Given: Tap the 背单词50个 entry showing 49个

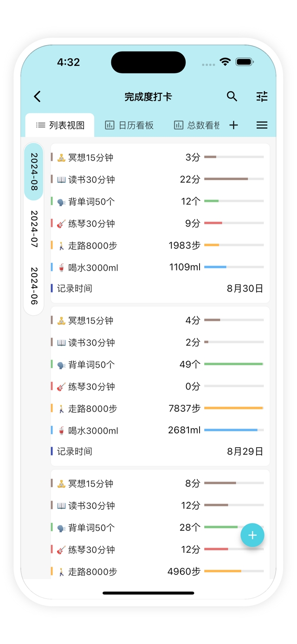Looking at the screenshot, I should tap(91, 365).
